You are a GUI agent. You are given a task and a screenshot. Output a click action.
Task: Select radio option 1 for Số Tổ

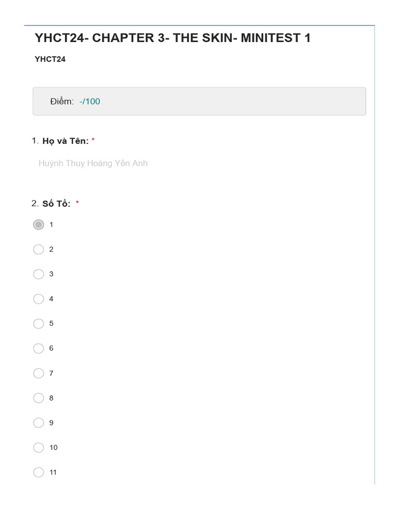click(38, 224)
